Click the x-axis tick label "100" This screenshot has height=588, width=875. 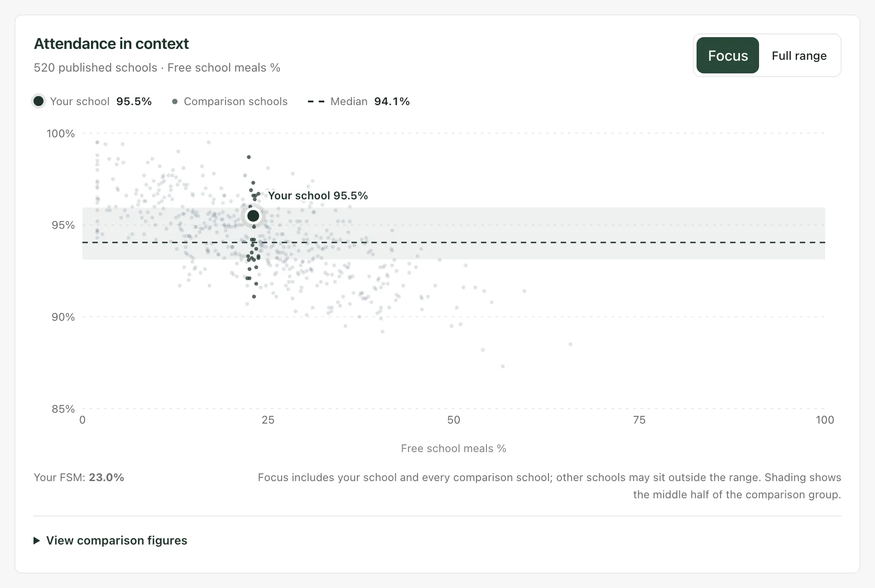825,420
